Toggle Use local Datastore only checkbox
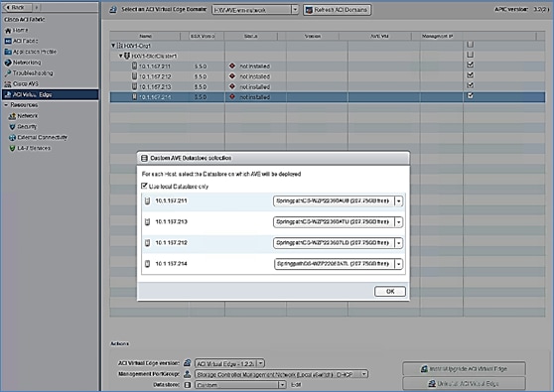Image resolution: width=554 pixels, height=392 pixels. 144,186
